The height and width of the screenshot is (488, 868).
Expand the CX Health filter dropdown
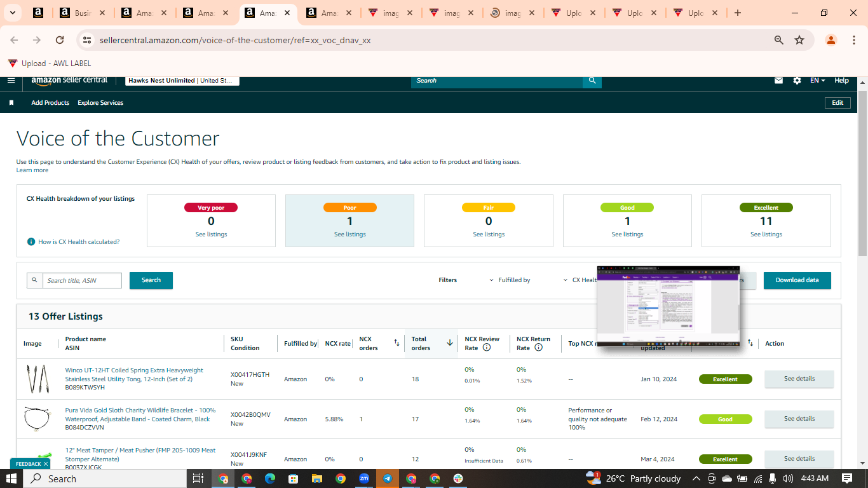click(581, 280)
